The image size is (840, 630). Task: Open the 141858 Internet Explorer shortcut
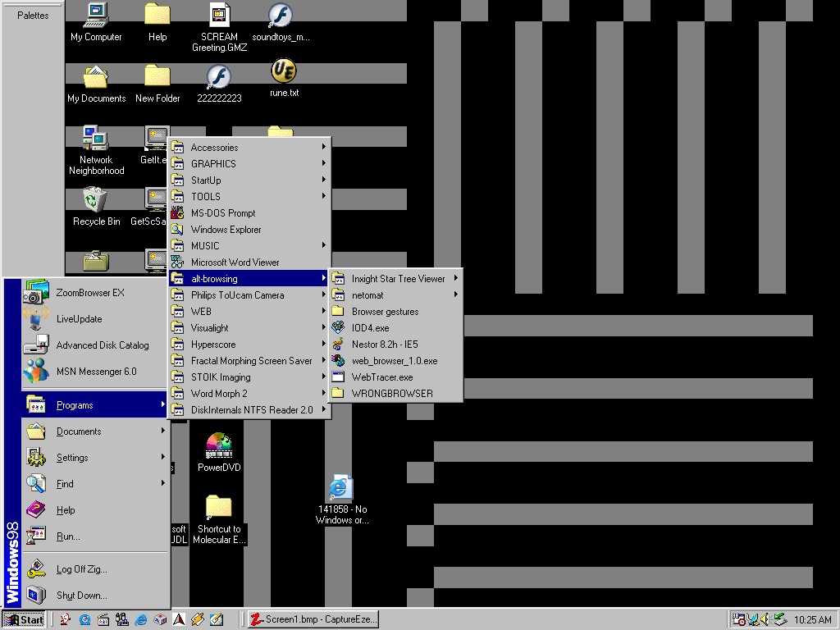(x=341, y=489)
